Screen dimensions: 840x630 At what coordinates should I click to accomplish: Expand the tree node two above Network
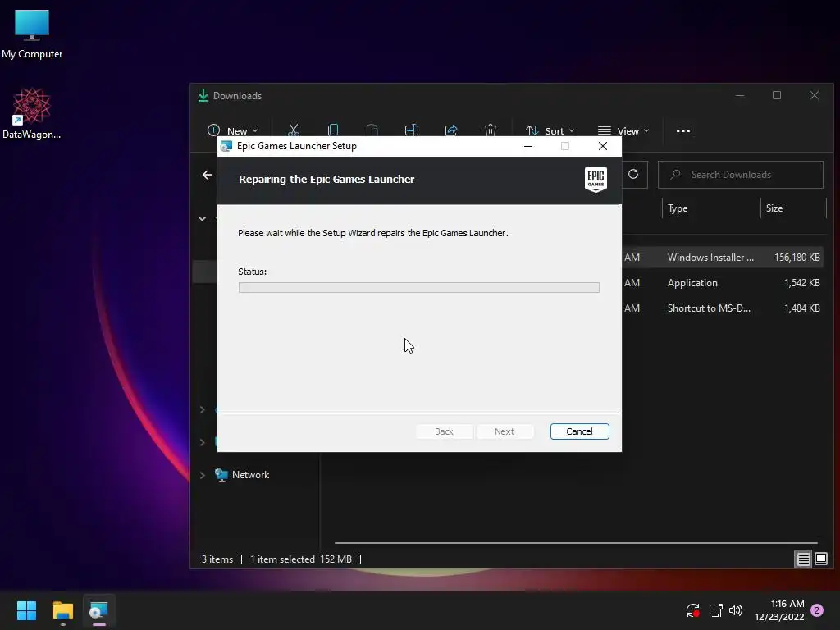point(203,410)
